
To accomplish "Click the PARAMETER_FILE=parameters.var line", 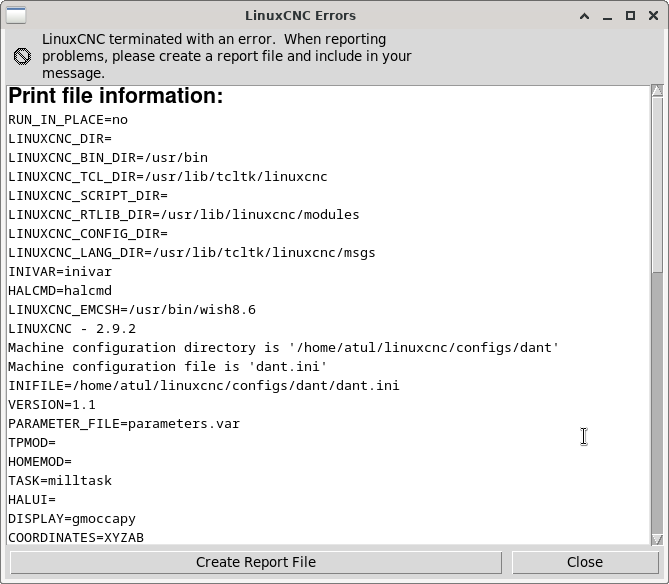I will point(124,424).
